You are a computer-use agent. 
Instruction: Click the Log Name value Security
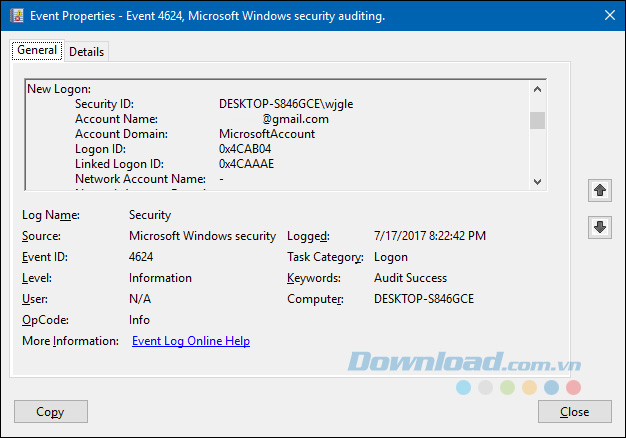click(x=150, y=215)
